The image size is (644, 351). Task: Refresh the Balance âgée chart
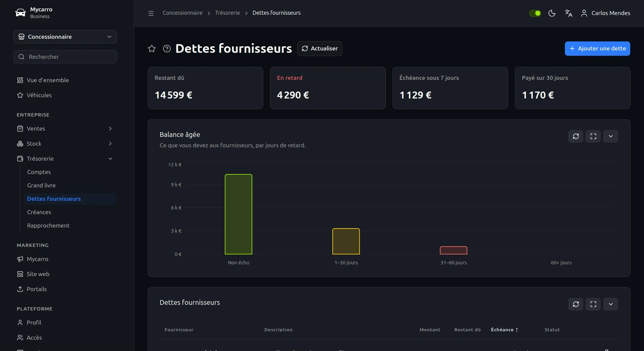[x=576, y=136]
